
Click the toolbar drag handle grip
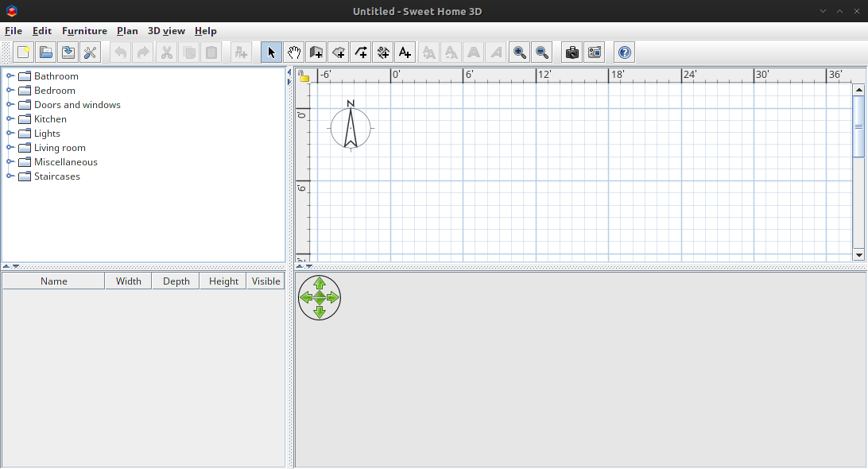coord(6,52)
